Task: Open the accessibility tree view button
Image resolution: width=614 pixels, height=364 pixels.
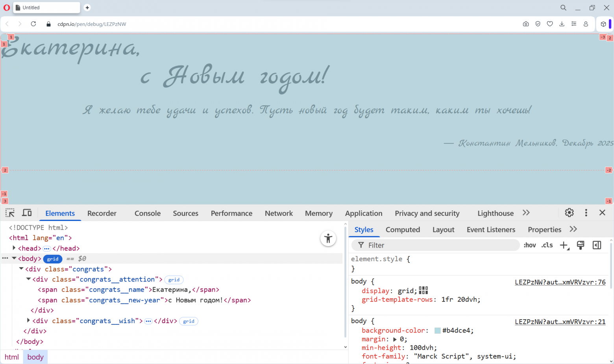Action: tap(328, 239)
